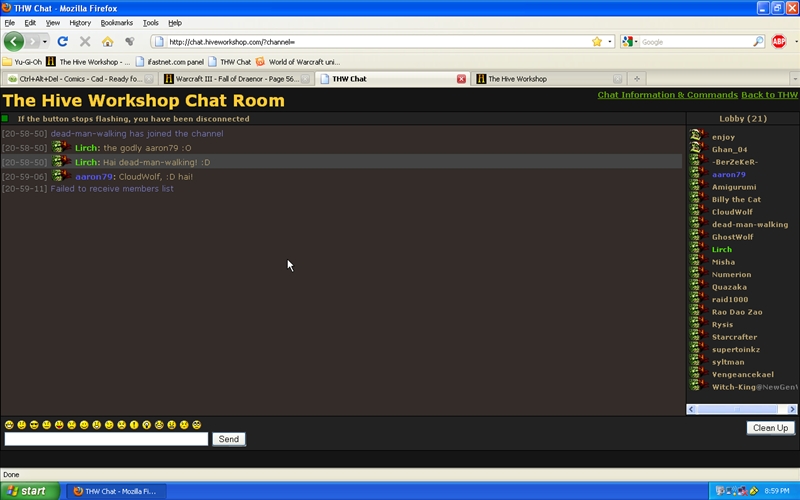This screenshot has height=500, width=800.
Task: Select user Lirch in the lobby list
Action: [721, 249]
